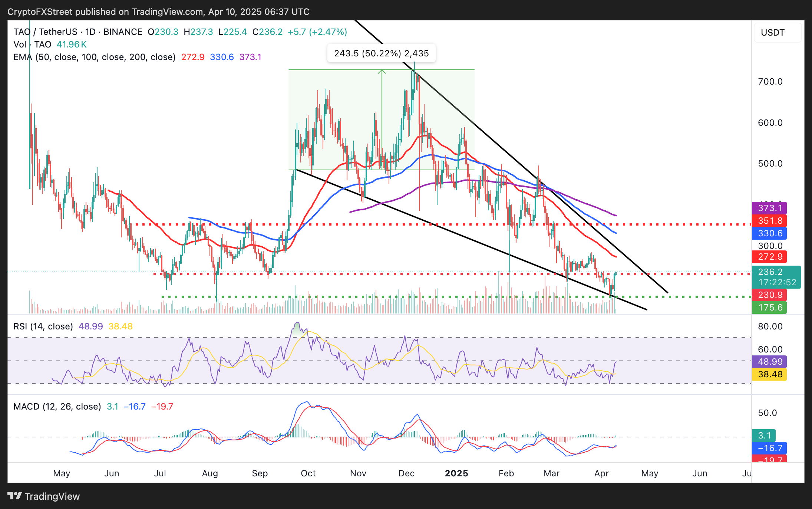Viewport: 812px width, 509px height.
Task: Click the 700.0 level on the price scale
Action: tap(770, 82)
